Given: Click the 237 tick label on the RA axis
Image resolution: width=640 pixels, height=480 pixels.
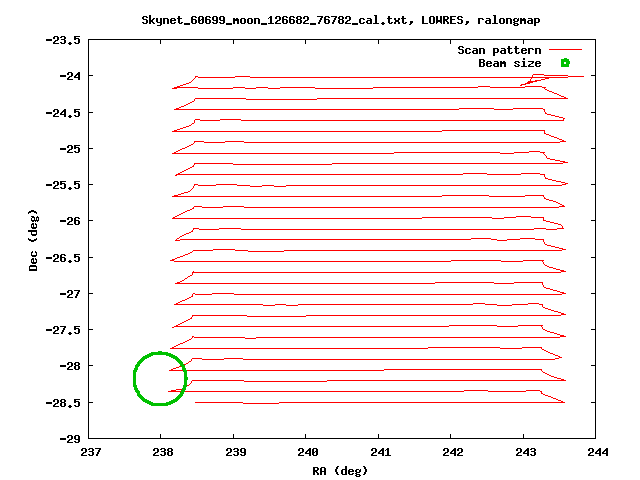Looking at the screenshot, I should [90, 451].
